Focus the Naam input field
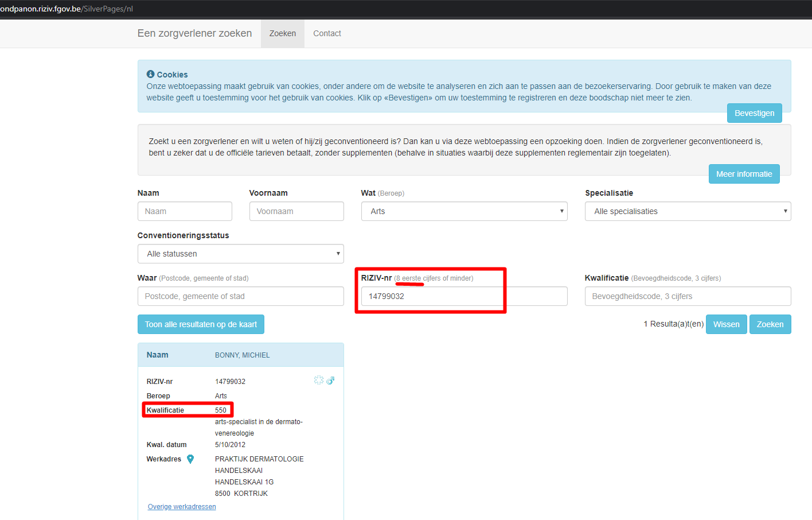812x520 pixels. coord(185,211)
